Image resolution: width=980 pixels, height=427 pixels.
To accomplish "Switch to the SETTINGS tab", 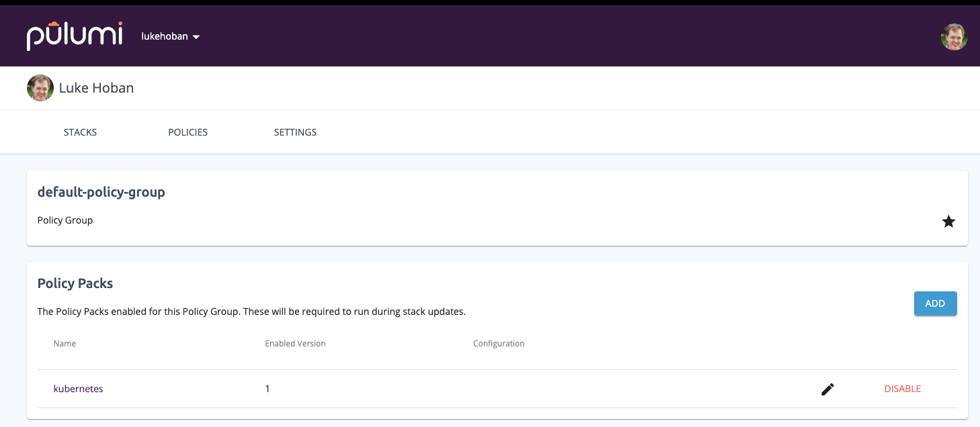I will [295, 132].
